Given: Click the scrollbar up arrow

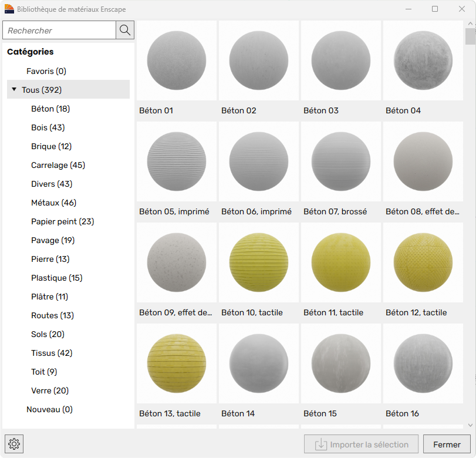Looking at the screenshot, I should point(470,23).
